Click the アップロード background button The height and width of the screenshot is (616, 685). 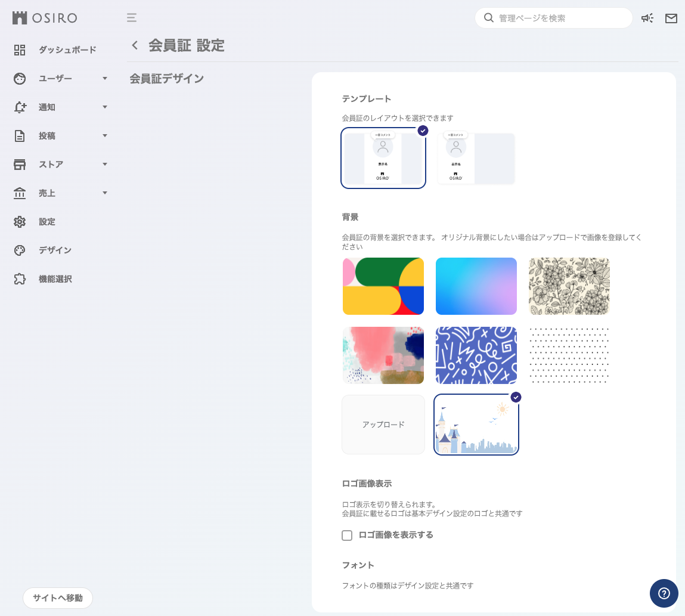click(x=383, y=425)
